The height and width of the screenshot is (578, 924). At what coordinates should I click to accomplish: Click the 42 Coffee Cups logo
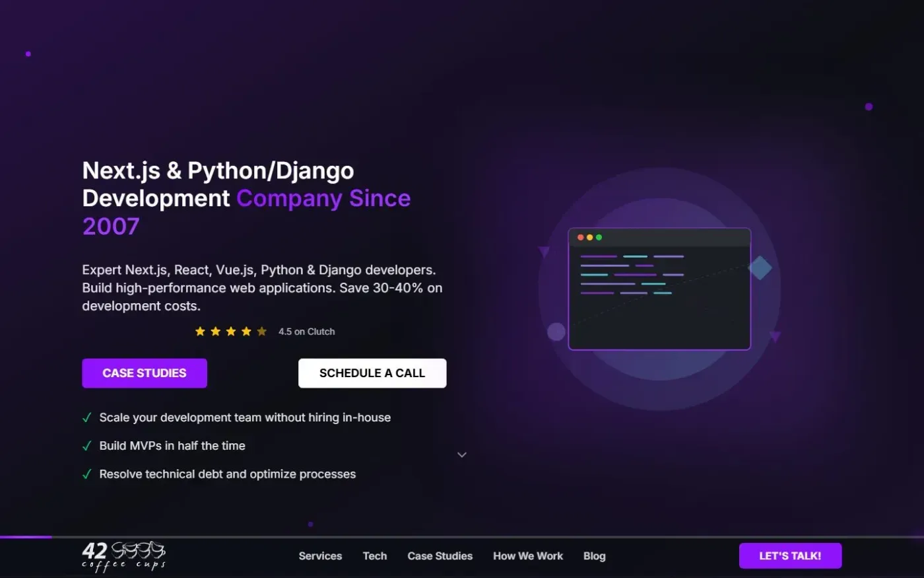pos(124,556)
